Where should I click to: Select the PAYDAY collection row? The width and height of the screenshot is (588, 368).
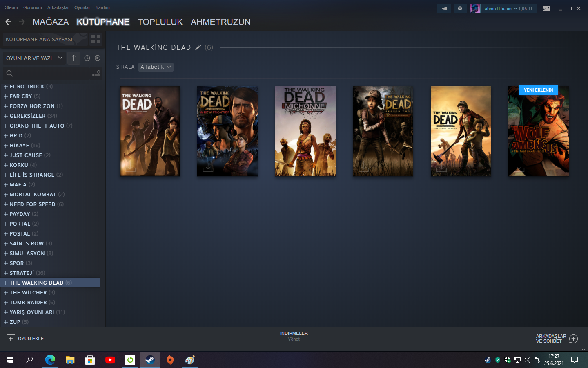(x=50, y=214)
